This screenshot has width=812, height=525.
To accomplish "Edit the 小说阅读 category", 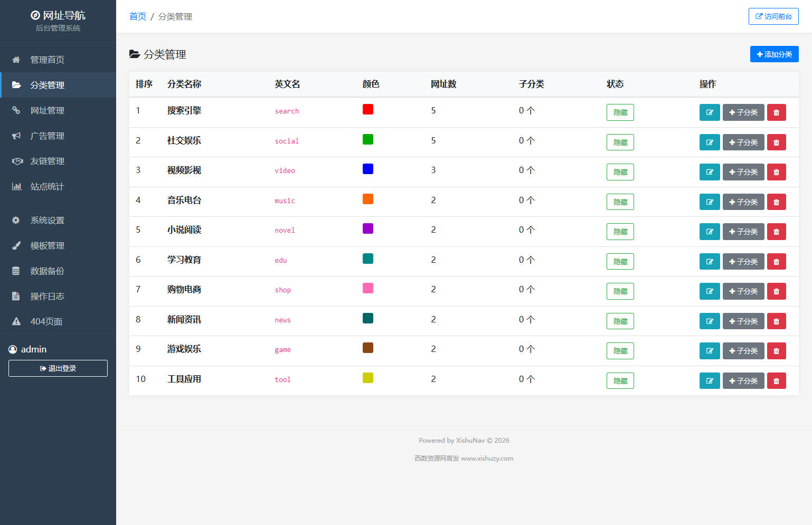I will 710,232.
